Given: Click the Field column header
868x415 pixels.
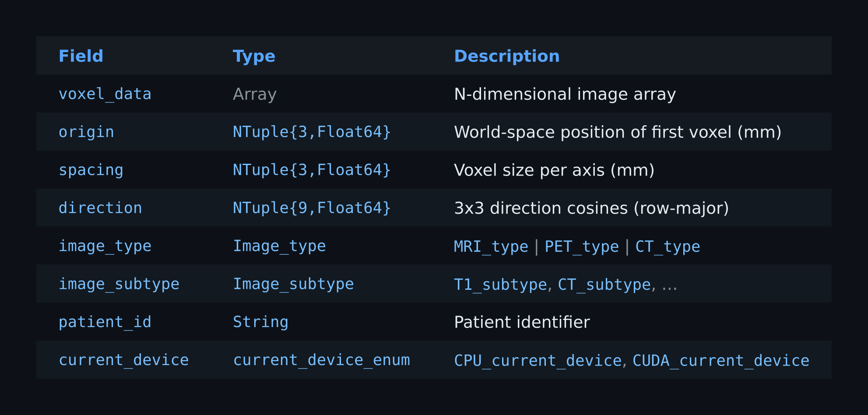Looking at the screenshot, I should [x=81, y=56].
